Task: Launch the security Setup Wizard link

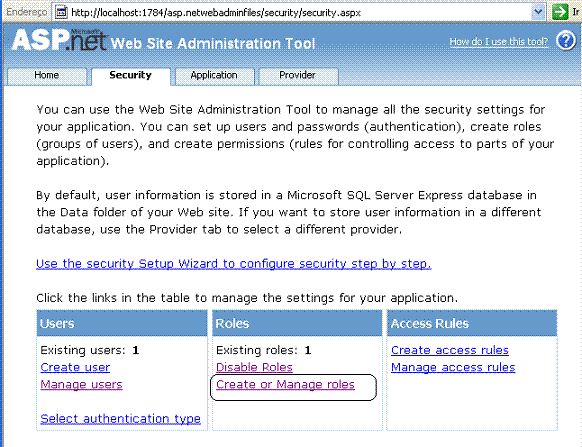Action: tap(233, 264)
